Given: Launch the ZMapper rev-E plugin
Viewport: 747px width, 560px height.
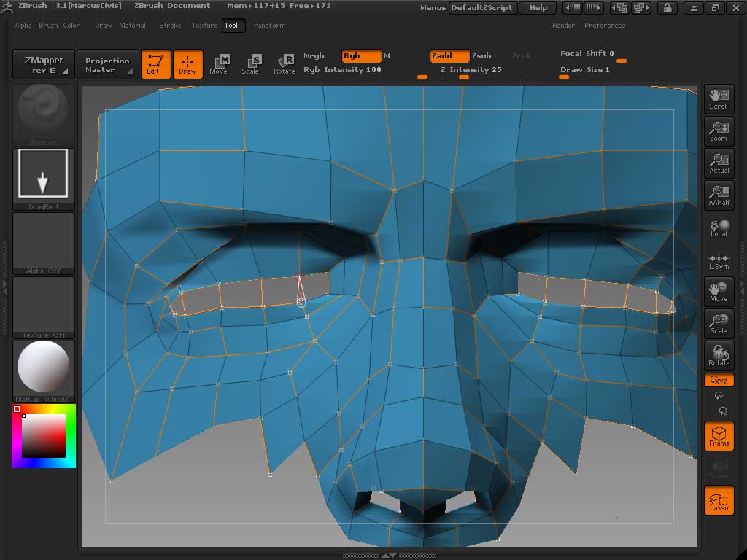Looking at the screenshot, I should pyautogui.click(x=44, y=64).
